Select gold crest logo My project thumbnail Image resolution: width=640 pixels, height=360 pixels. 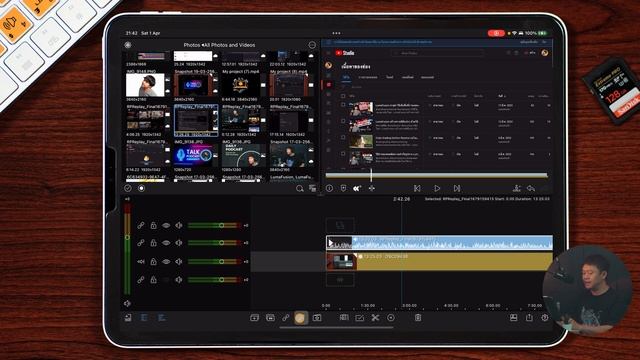tap(241, 85)
